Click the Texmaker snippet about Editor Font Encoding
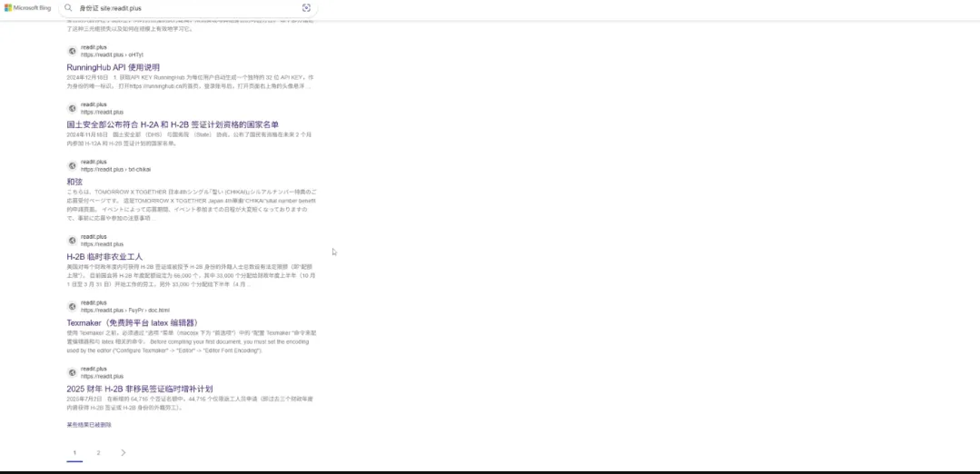The image size is (980, 474). [192, 341]
